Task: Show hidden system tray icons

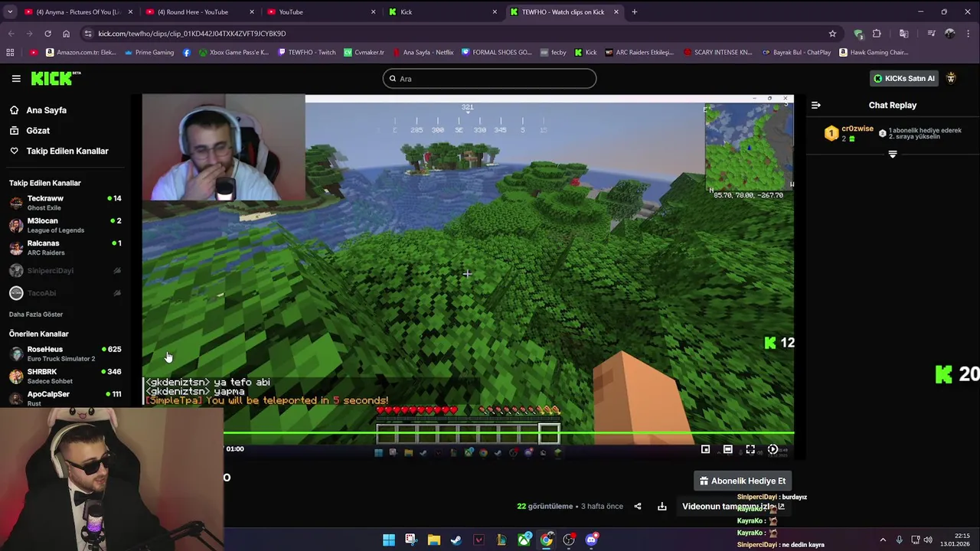Action: (882, 540)
